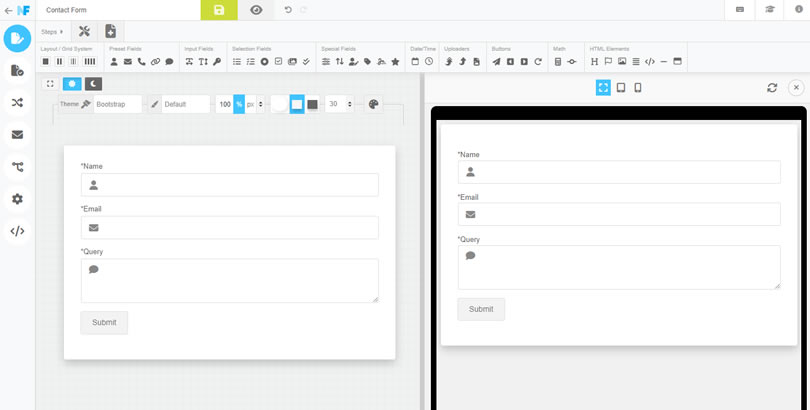The width and height of the screenshot is (810, 410).
Task: Add a single-column grid layout
Action: pyautogui.click(x=45, y=61)
